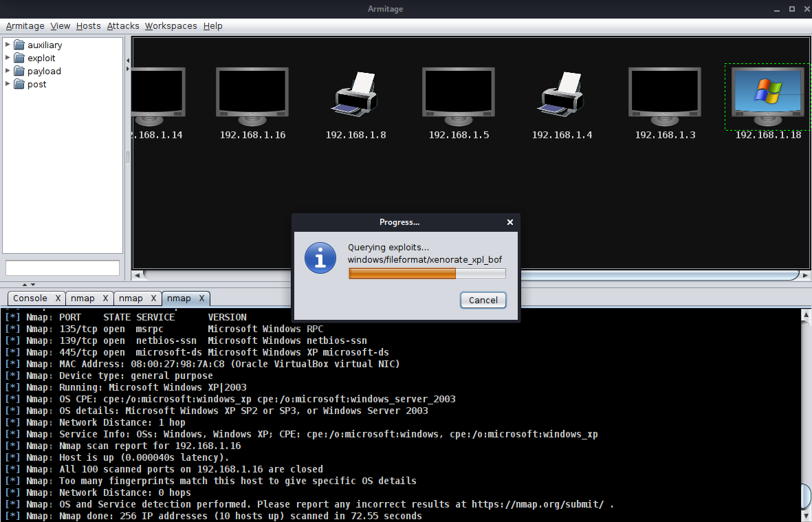Close the second nmap tab with its X
The height and width of the screenshot is (522, 812).
(153, 298)
